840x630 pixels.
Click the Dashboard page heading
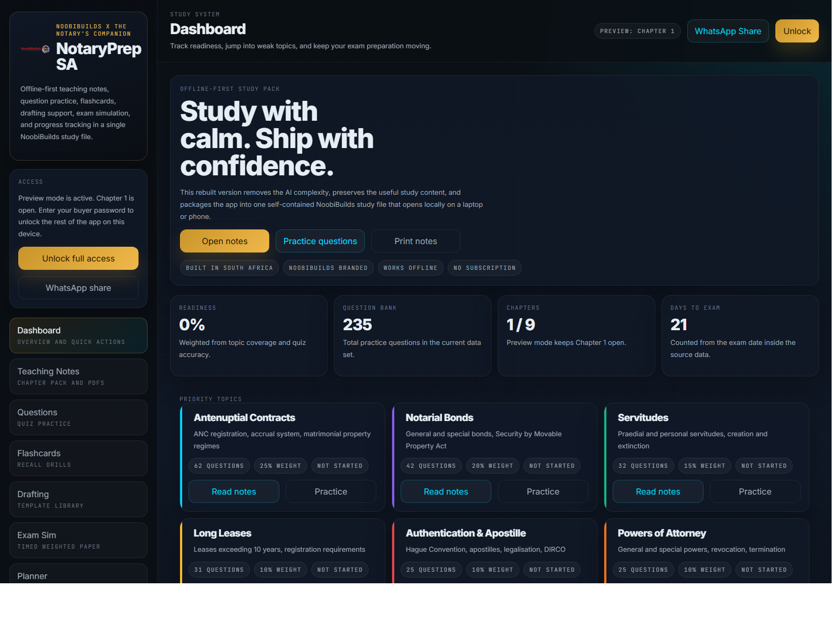click(x=208, y=29)
